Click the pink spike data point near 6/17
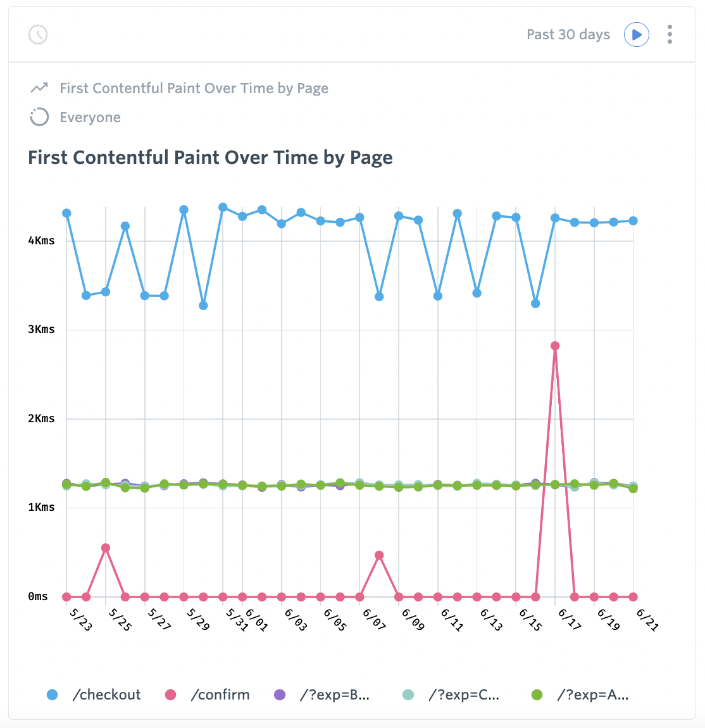705x728 pixels. coord(554,345)
